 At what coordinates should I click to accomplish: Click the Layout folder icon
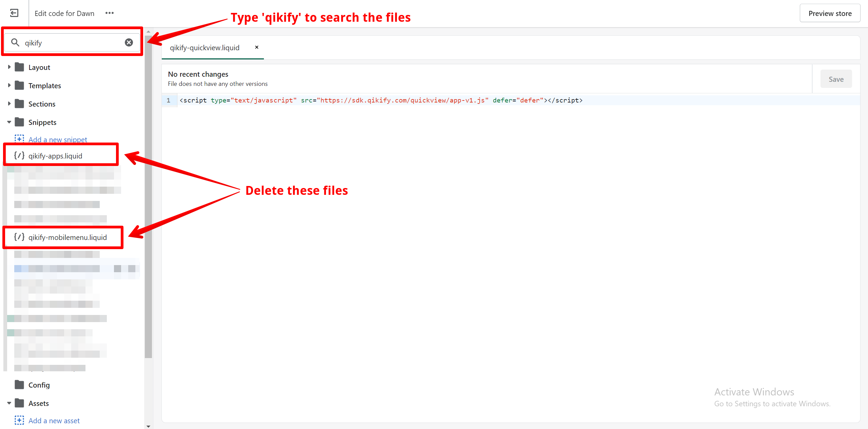[20, 67]
